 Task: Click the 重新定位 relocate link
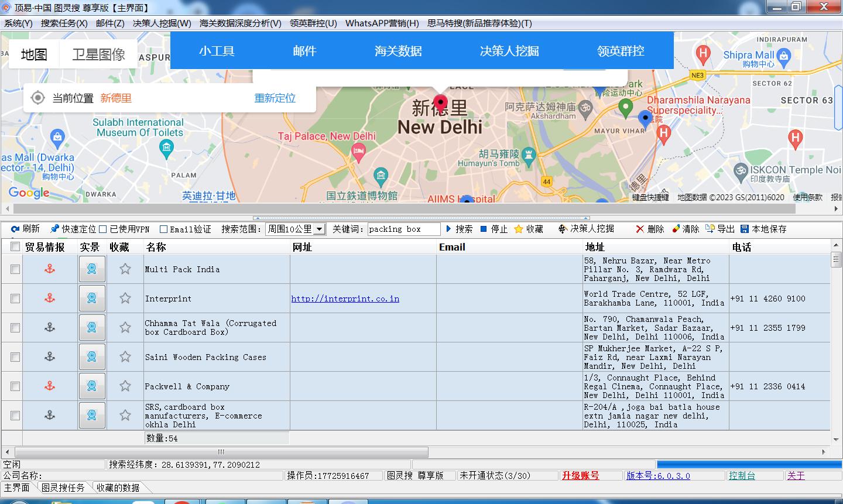(275, 99)
